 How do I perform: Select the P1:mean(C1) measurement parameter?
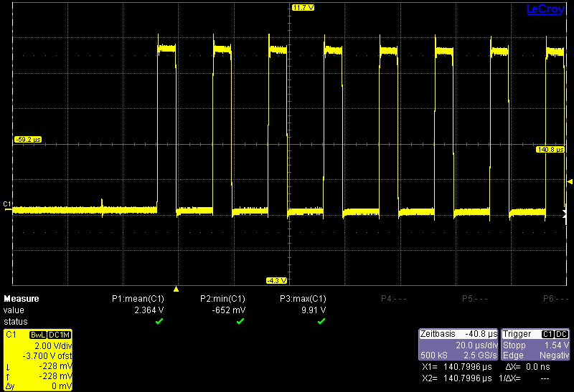pyautogui.click(x=138, y=299)
